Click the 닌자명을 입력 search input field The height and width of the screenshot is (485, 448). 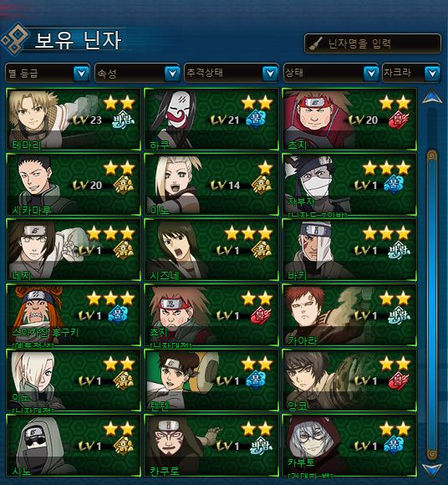[x=373, y=43]
